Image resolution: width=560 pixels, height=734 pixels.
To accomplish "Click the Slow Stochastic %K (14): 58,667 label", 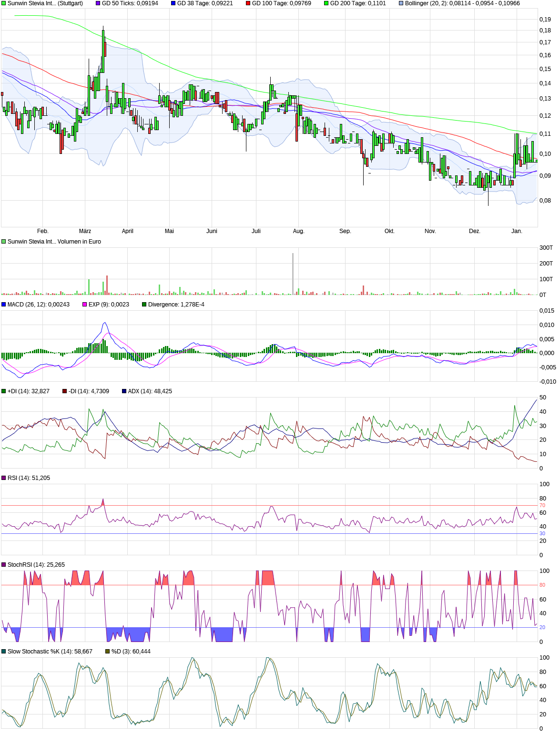I will point(50,652).
